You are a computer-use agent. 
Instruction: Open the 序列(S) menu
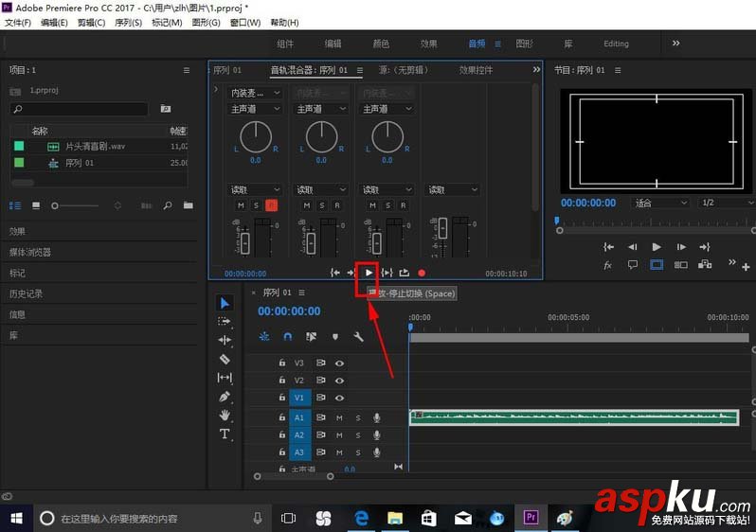[x=128, y=23]
